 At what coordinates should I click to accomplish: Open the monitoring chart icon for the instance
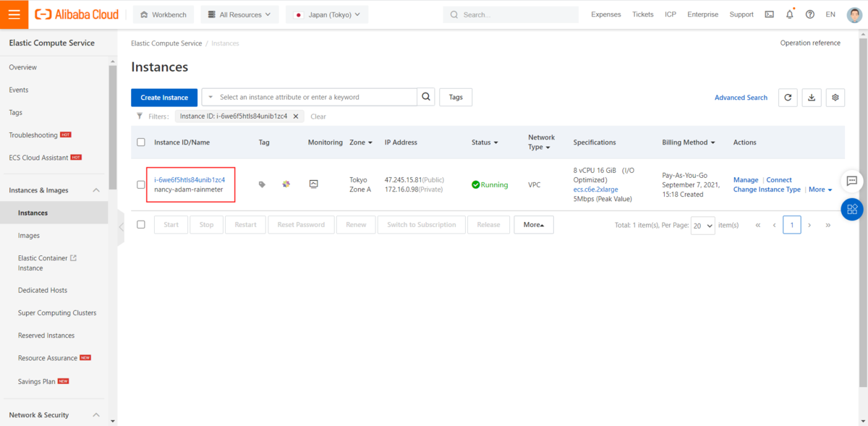313,184
